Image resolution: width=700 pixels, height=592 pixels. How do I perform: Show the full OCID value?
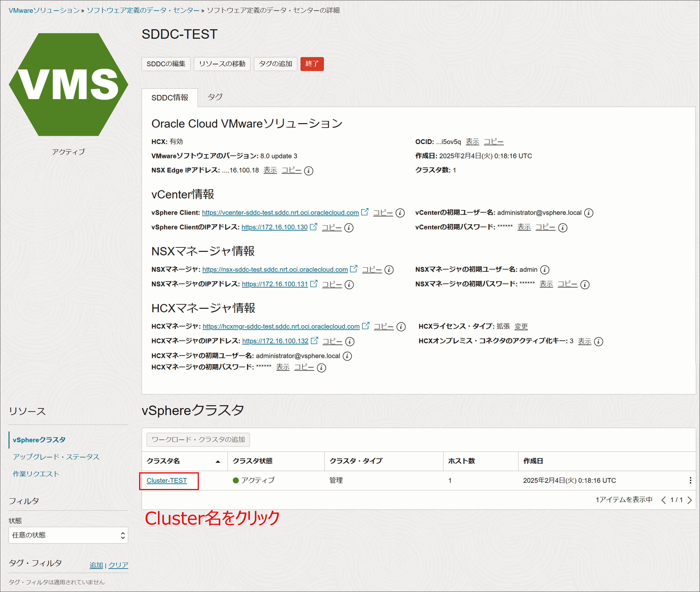click(472, 142)
